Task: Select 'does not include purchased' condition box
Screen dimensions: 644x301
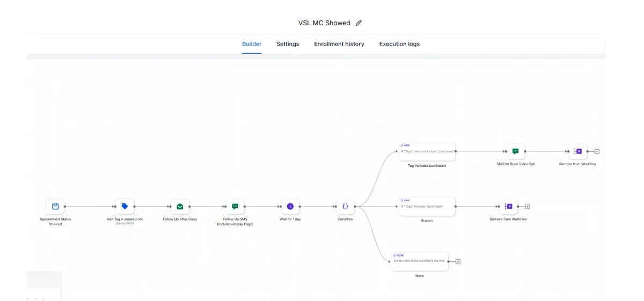Action: coord(427,151)
